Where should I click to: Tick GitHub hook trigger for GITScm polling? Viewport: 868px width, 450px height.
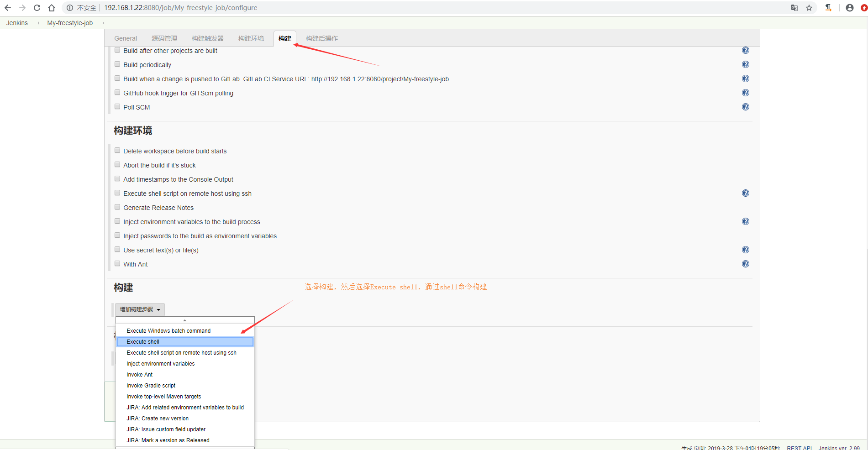pyautogui.click(x=117, y=93)
